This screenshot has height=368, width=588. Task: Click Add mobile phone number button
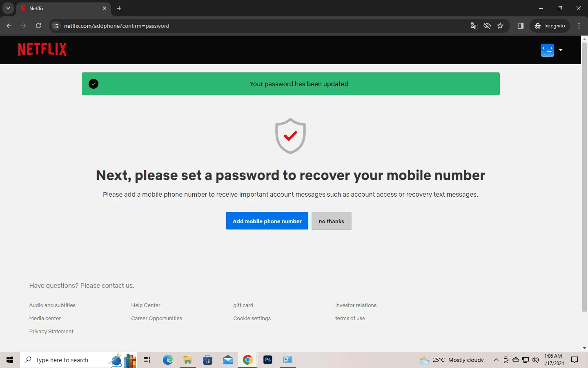pyautogui.click(x=267, y=221)
